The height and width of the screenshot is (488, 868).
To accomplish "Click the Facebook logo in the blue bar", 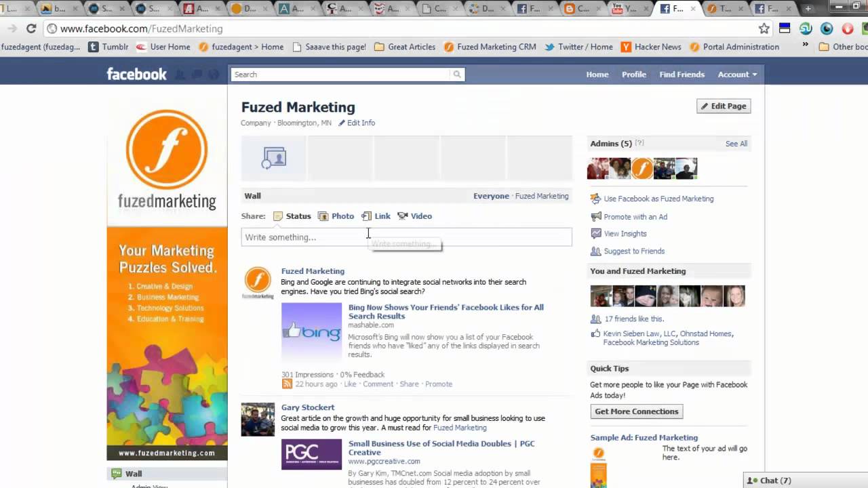I will pos(136,74).
